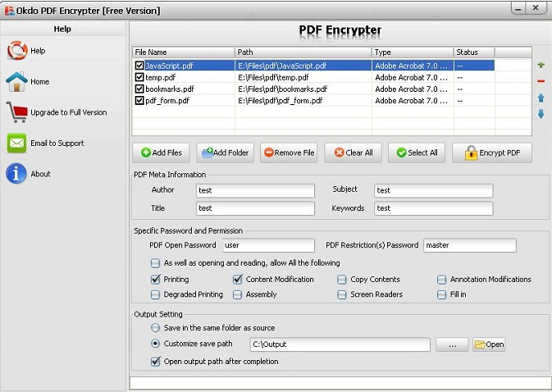This screenshot has height=392, width=552.
Task: Click the PDF Open Password field
Action: [268, 245]
